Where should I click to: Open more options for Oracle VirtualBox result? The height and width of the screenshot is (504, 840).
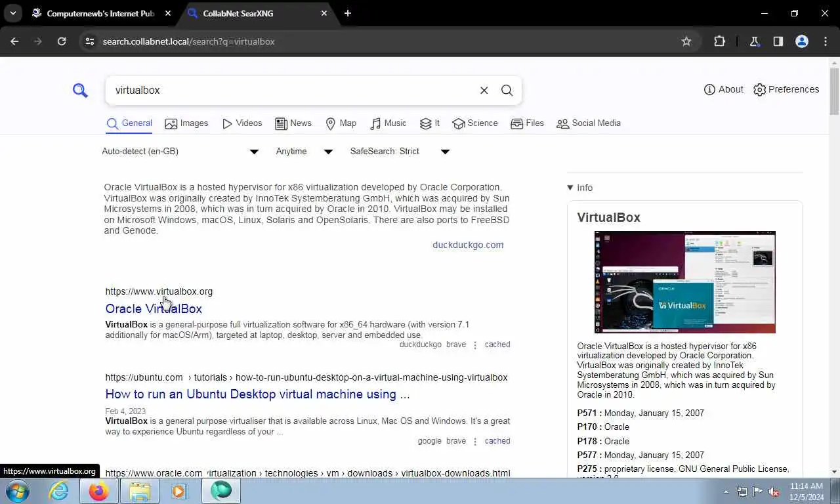pos(475,345)
